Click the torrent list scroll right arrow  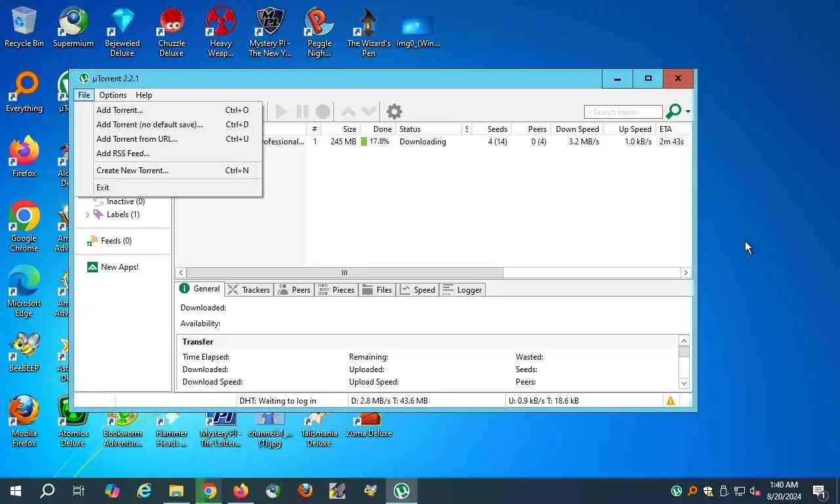[x=686, y=272]
